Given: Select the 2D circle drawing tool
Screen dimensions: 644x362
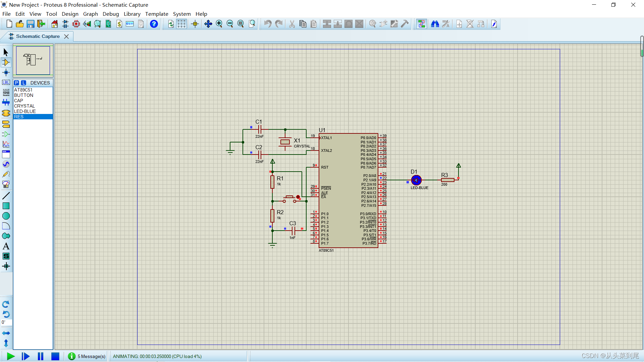Looking at the screenshot, I should tap(6, 216).
